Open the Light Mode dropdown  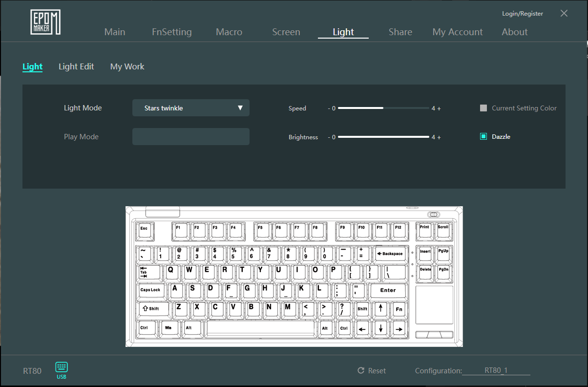pos(190,108)
